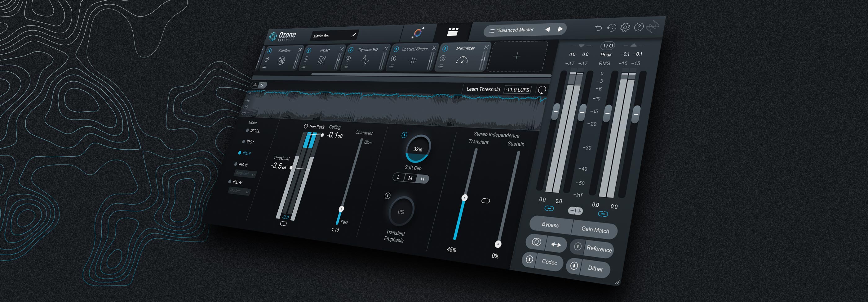Image resolution: width=868 pixels, height=302 pixels.
Task: Click the mono sum overlapping circles icon
Action: (536, 242)
